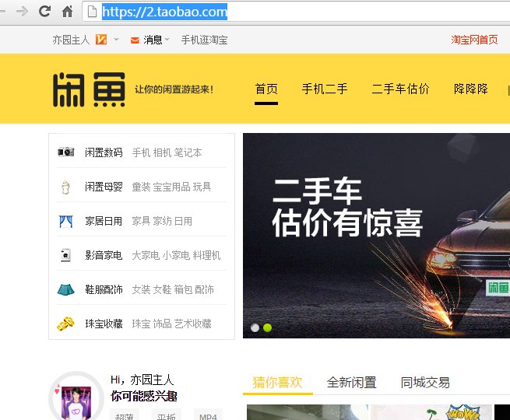Open the 闲置数码 category
Screen dimensions: 510x420
[104, 152]
